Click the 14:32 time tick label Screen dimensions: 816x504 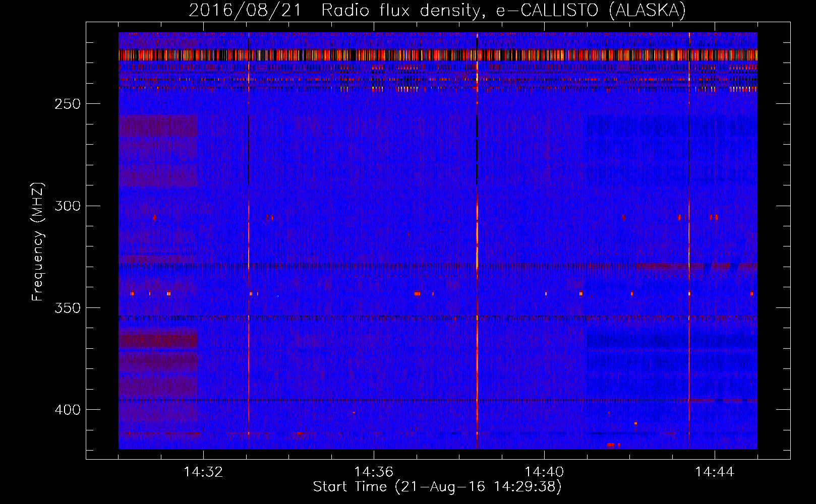[203, 472]
